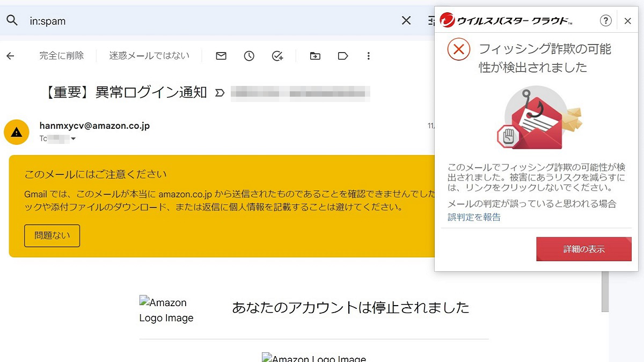Open search options filter icon

[431, 20]
